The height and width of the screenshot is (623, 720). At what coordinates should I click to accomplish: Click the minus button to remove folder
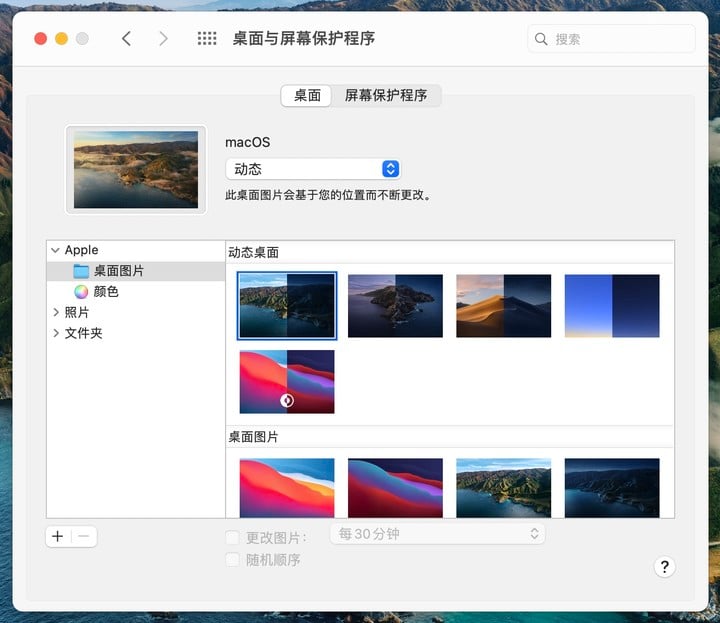[x=84, y=536]
